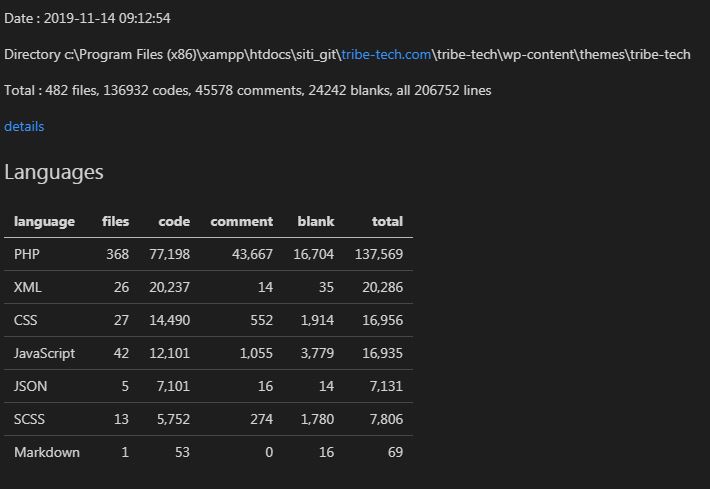
Task: Click the Languages heading
Action: click(54, 173)
